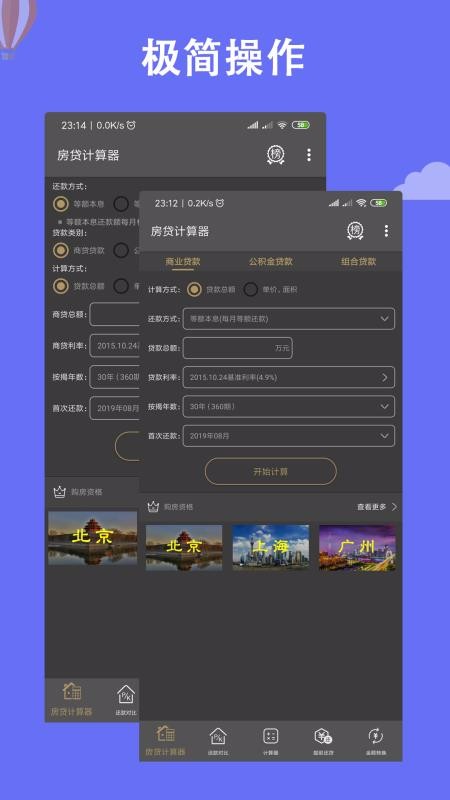
Task: Switch to the 组合贷款 tab
Action: [x=359, y=262]
